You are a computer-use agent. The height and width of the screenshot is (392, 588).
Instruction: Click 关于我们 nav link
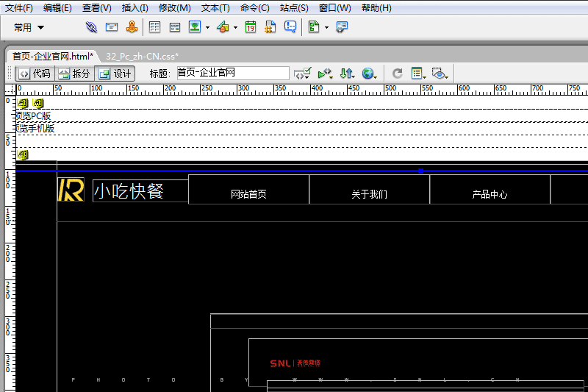(x=370, y=194)
